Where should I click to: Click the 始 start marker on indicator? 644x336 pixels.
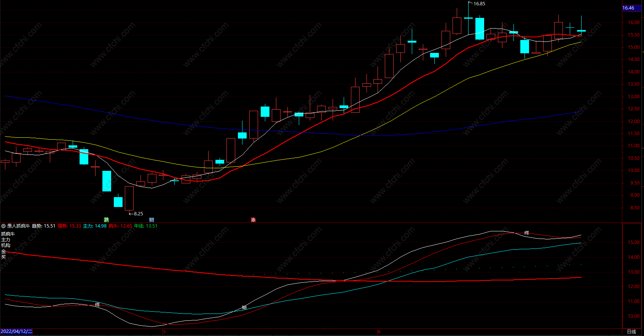244,307
